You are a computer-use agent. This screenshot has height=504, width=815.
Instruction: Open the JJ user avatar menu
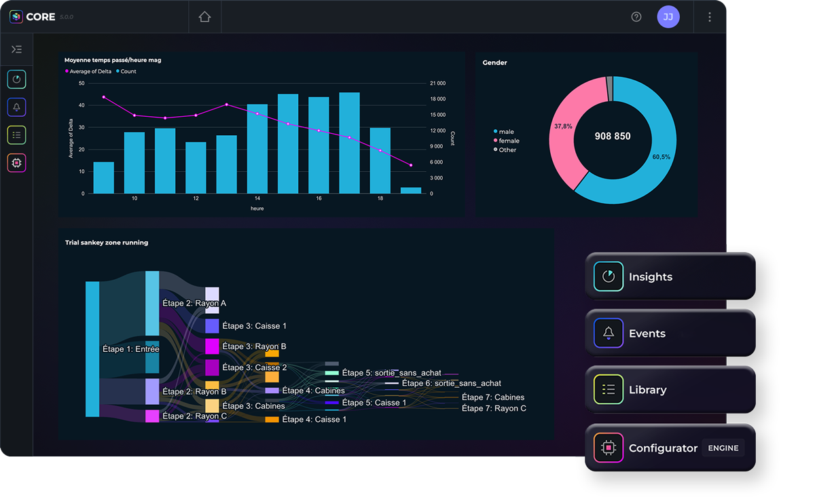coord(668,17)
